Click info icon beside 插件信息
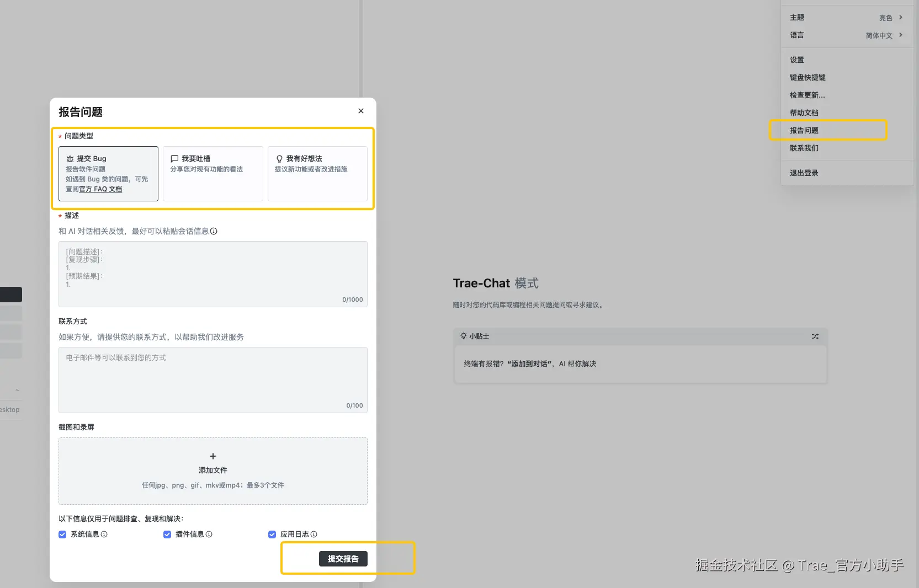The width and height of the screenshot is (919, 588). (209, 534)
